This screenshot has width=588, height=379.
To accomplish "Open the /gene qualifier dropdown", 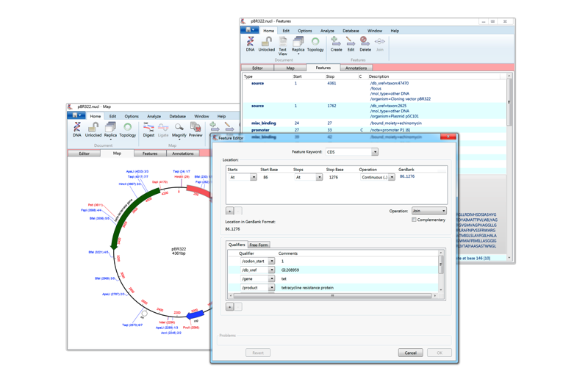I will (271, 279).
